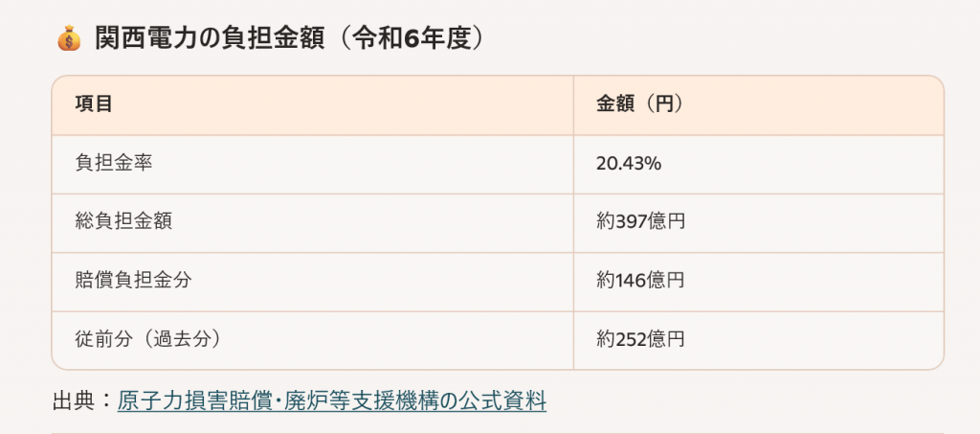Click the 項目 column header
Image resolution: width=980 pixels, height=434 pixels.
pyautogui.click(x=94, y=104)
